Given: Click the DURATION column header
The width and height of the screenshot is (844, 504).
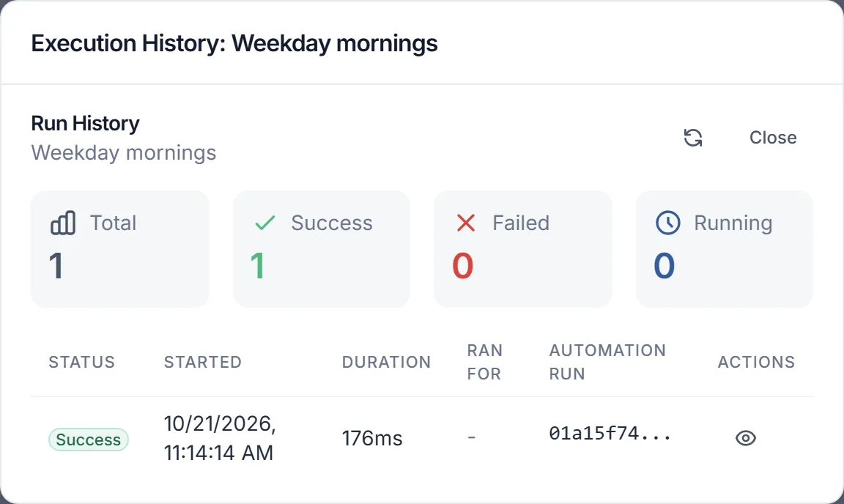Looking at the screenshot, I should [x=387, y=362].
